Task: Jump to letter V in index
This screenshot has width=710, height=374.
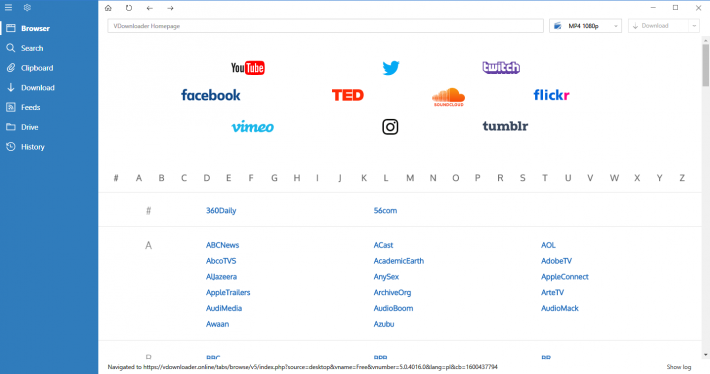Action: point(590,178)
